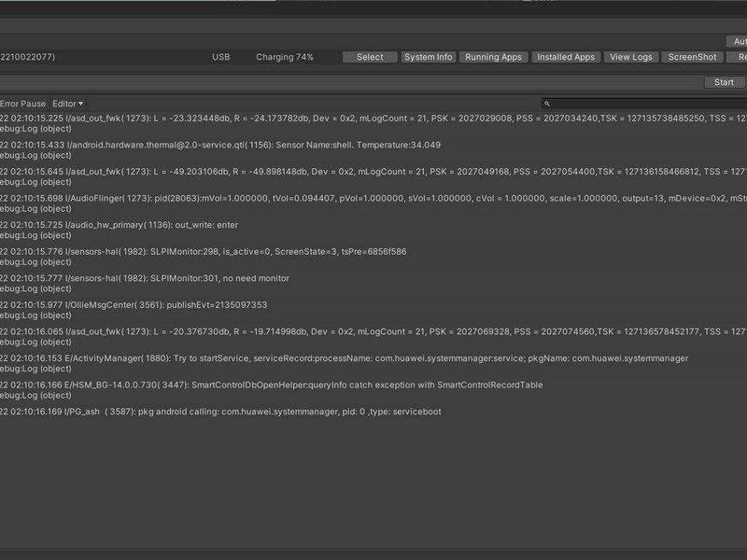The height and width of the screenshot is (560, 747).
Task: Select the SLPIMonitor:298 sensors-hal log entry
Action: [x=373, y=257]
